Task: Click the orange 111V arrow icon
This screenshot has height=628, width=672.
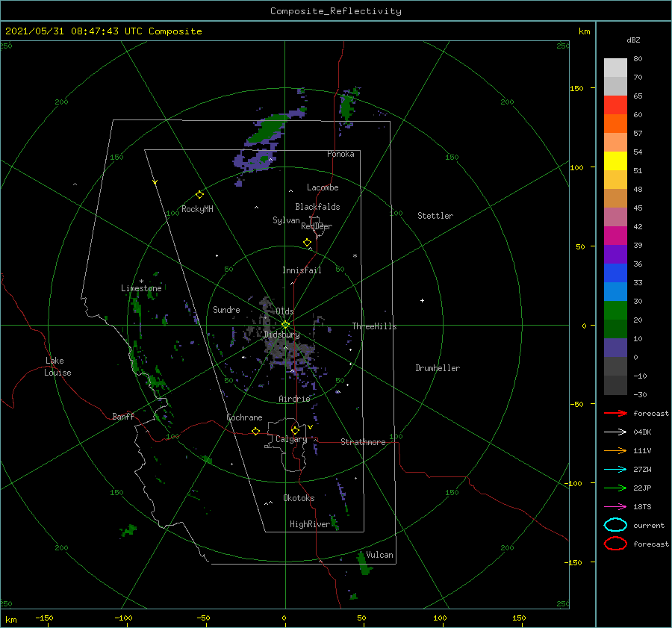Action: point(615,450)
